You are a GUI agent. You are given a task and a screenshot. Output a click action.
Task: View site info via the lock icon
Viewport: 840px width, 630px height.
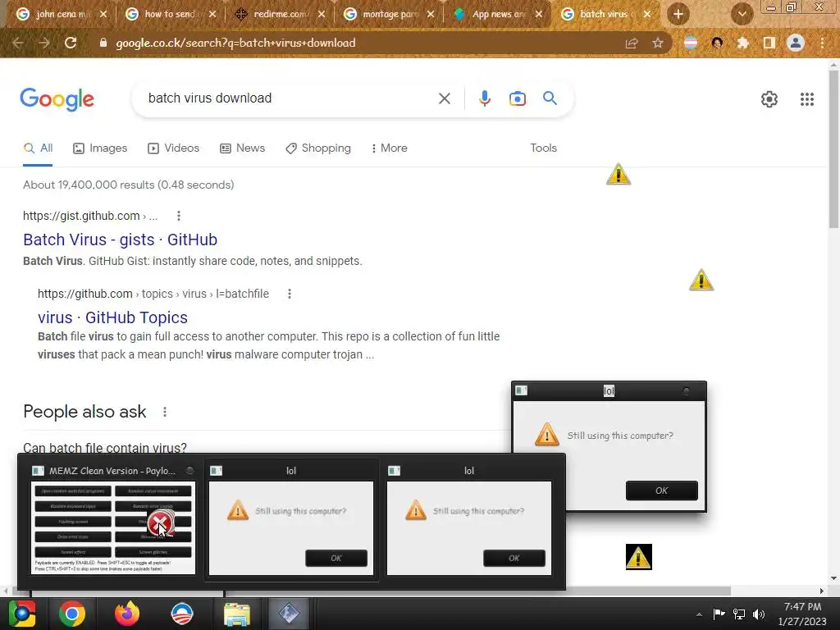[x=103, y=43]
